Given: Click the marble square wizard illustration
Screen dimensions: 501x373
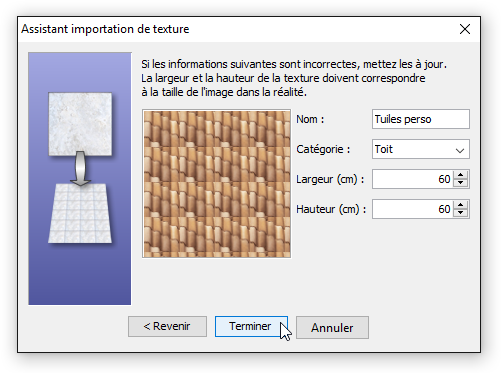Looking at the screenshot, I should click(80, 124).
